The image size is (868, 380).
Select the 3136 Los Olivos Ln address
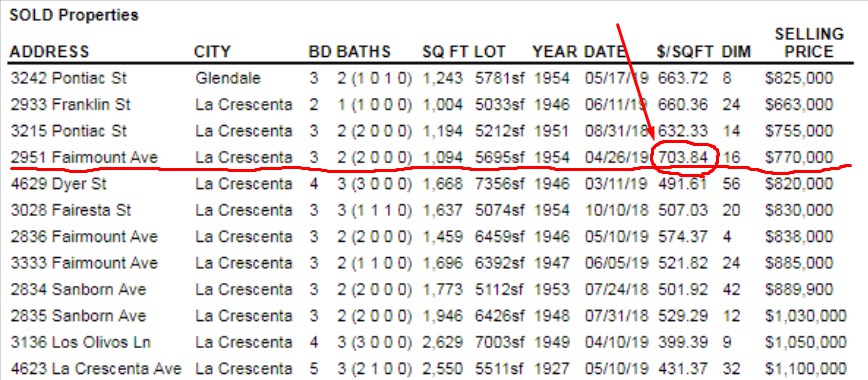click(x=80, y=342)
